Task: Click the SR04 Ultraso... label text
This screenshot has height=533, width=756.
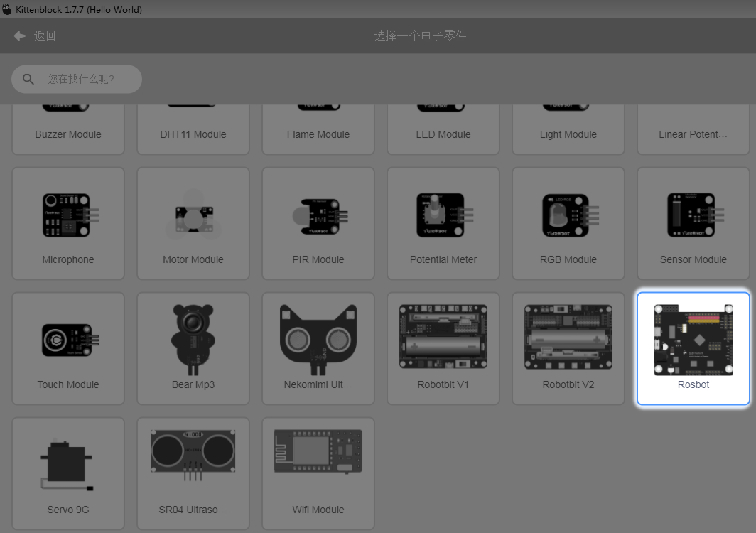Action: (193, 510)
